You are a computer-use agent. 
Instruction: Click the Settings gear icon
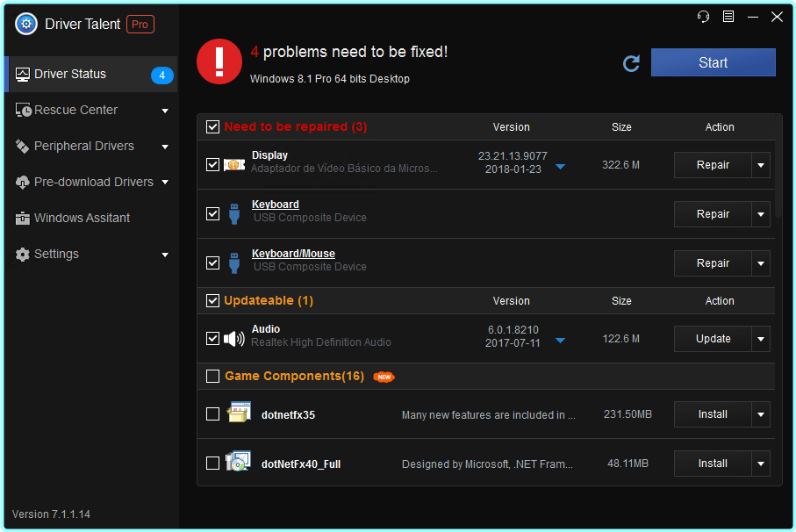click(22, 254)
